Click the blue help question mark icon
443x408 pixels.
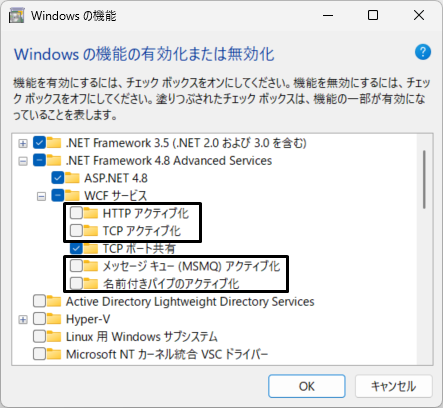pos(423,52)
